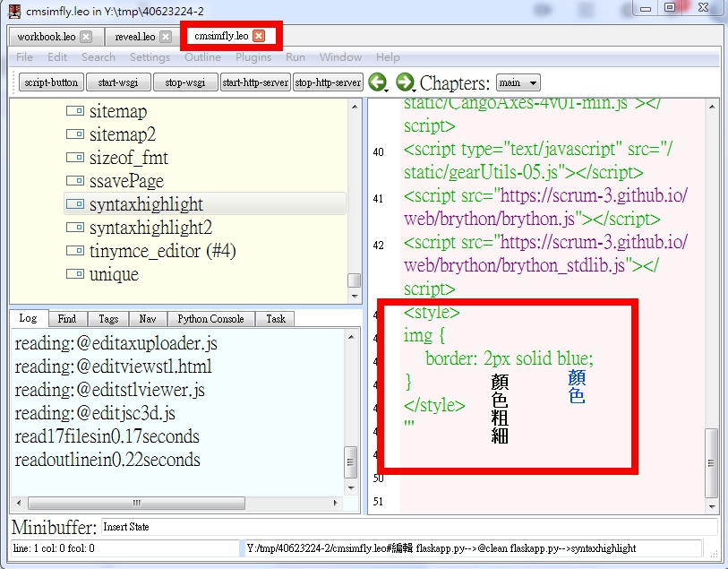Switch to the Nav tab
Screen dimensions: 728x569
(x=147, y=319)
